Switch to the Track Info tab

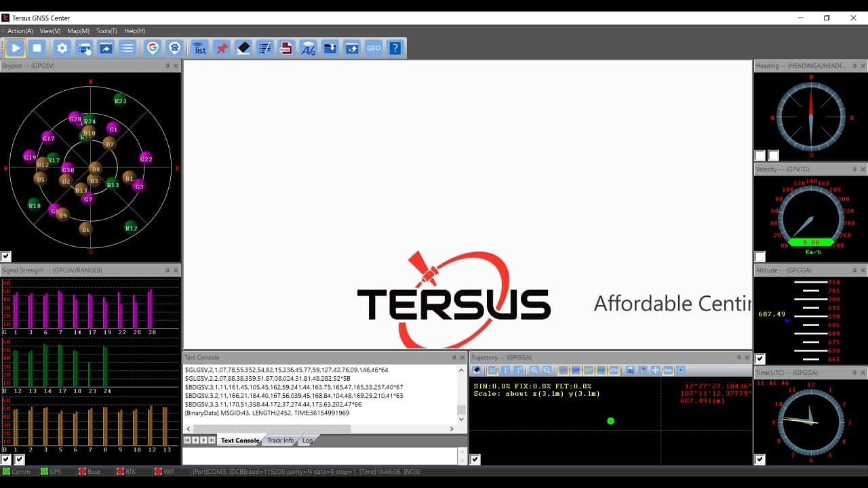[x=281, y=441]
